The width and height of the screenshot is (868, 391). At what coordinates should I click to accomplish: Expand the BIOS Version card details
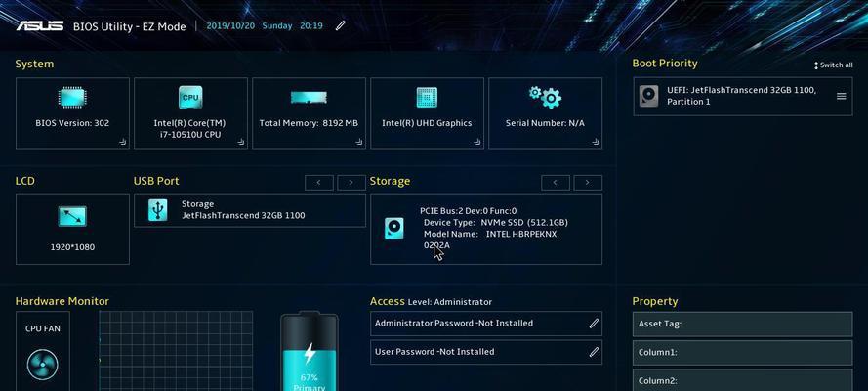(122, 142)
